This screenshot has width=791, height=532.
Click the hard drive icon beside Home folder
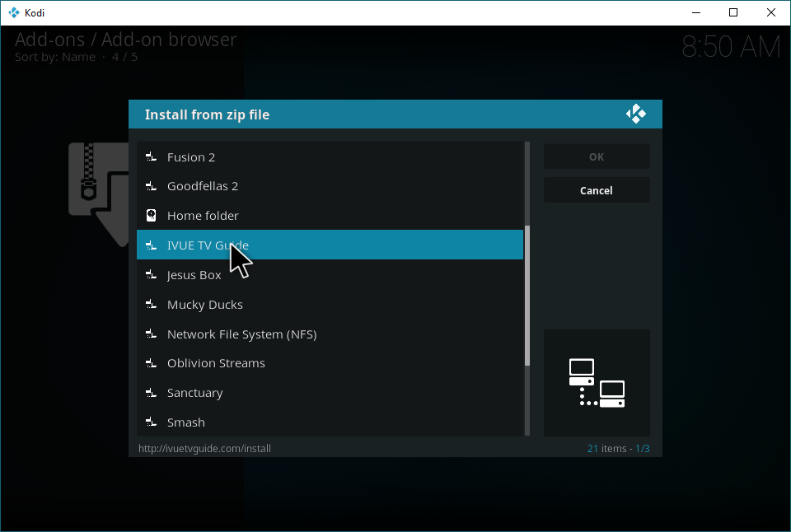pyautogui.click(x=151, y=215)
